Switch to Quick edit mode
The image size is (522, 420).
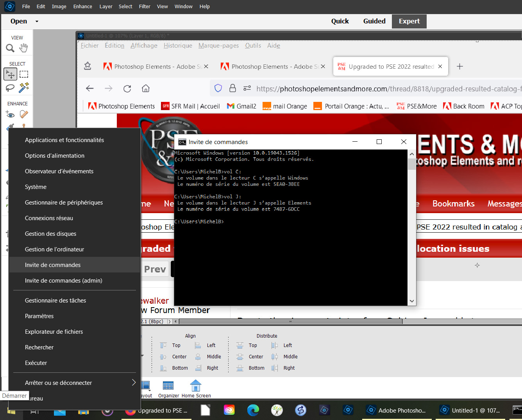(340, 21)
